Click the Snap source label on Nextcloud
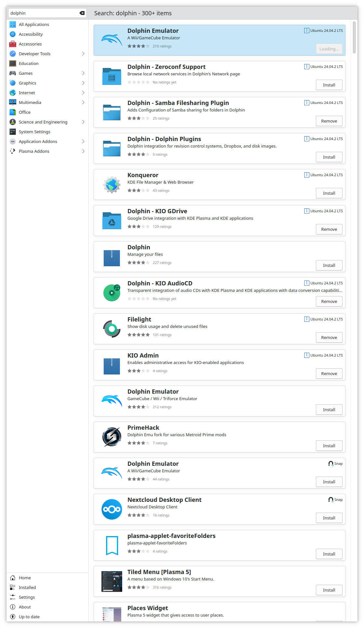The image size is (364, 628). (335, 500)
